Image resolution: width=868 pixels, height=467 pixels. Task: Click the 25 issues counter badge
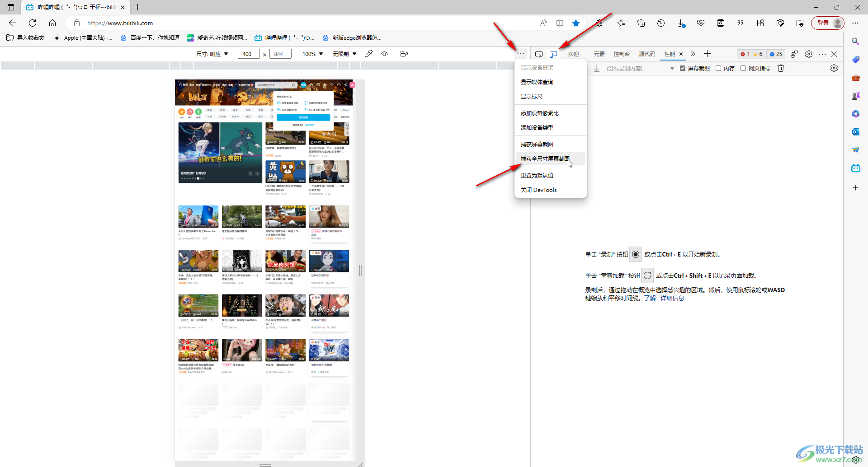tap(776, 54)
